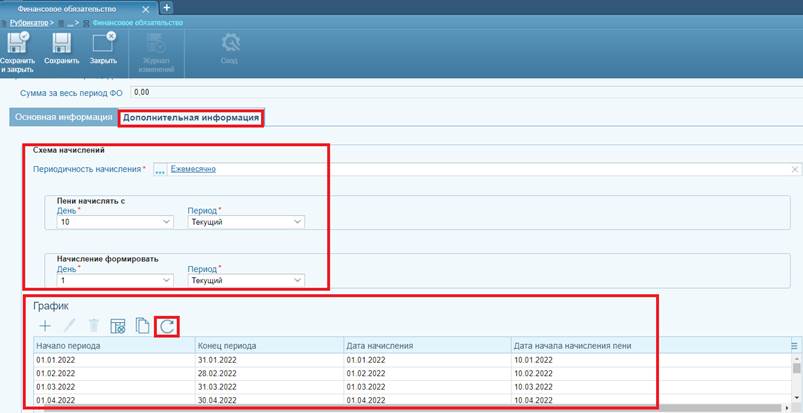The width and height of the screenshot is (803, 413).
Task: Click the table settings icon in График toolbar
Action: (118, 325)
